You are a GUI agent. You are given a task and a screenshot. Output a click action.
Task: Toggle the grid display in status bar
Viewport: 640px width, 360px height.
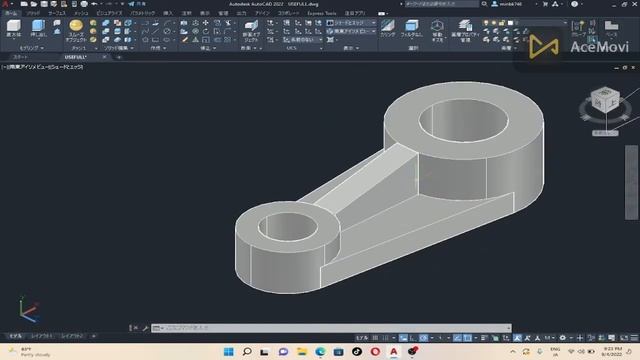point(375,338)
